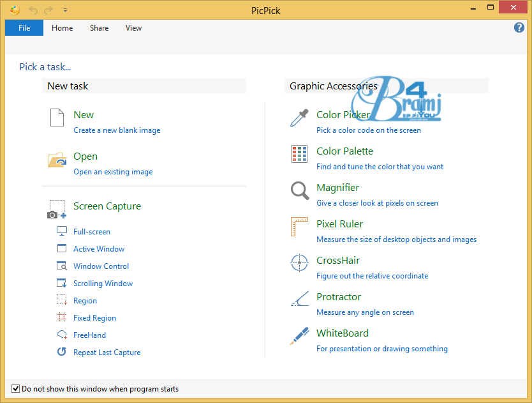
Task: Click the WhiteBoard pen icon
Action: pos(299,336)
